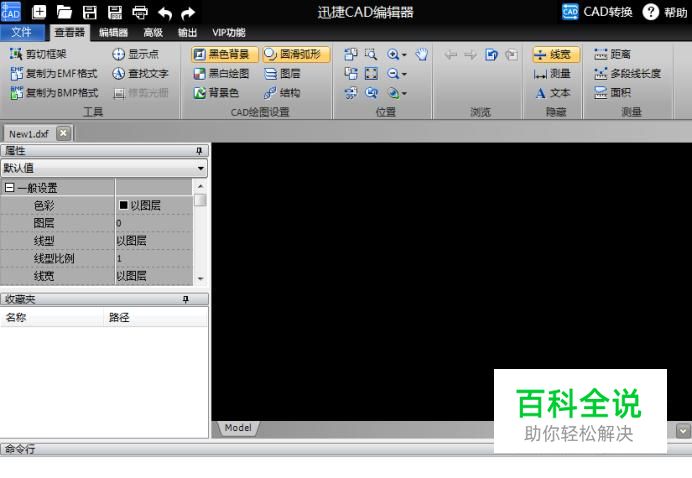
Task: Click the Undo arrow icon
Action: tap(165, 13)
